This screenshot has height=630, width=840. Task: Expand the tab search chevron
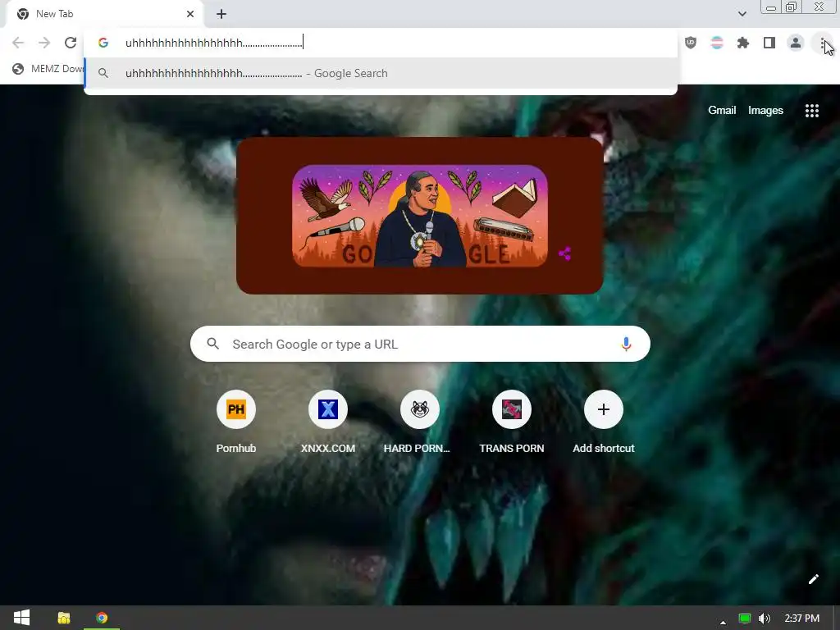[742, 14]
